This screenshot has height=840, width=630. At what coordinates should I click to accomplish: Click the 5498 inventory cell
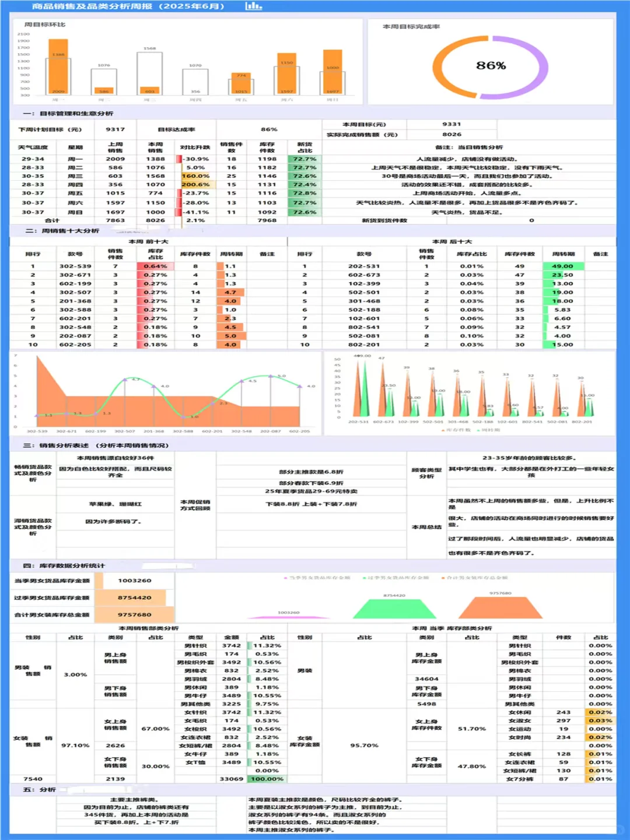click(426, 704)
